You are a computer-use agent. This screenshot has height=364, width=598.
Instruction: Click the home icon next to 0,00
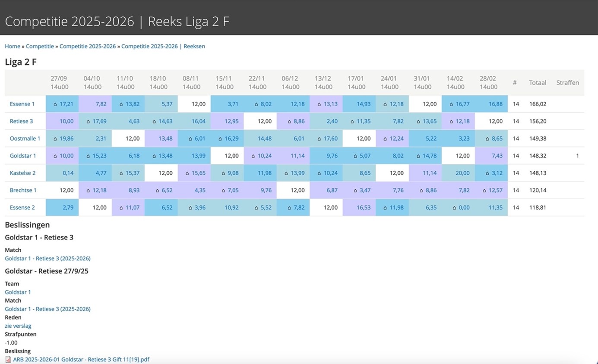[454, 208]
